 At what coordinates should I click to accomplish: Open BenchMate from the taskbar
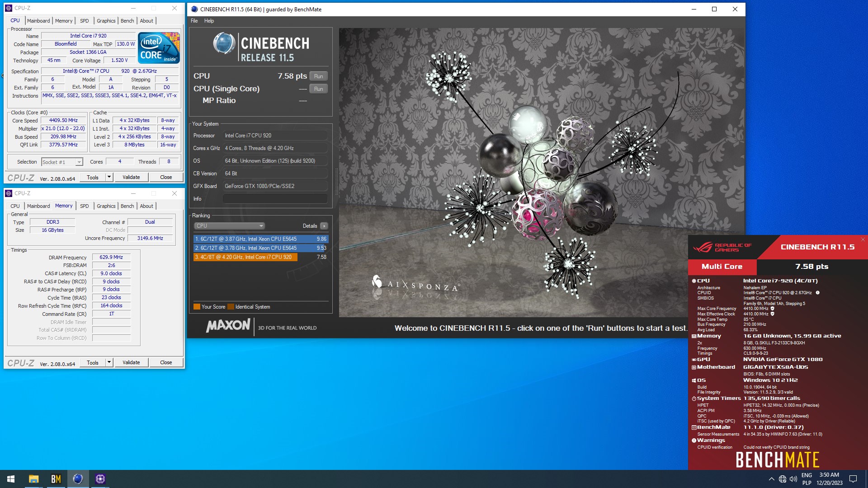pyautogui.click(x=56, y=479)
